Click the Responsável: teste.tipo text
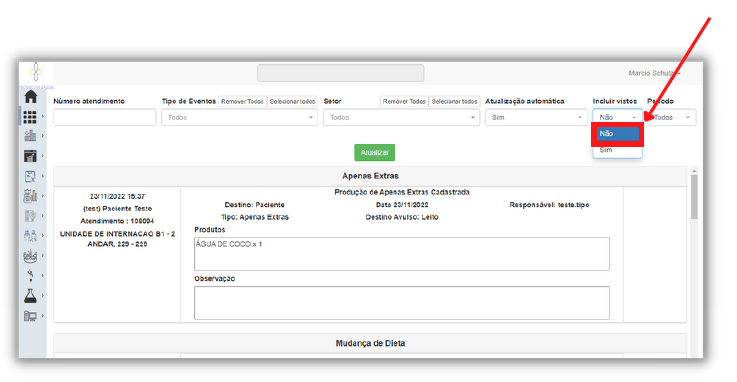The image size is (737, 382). 549,205
